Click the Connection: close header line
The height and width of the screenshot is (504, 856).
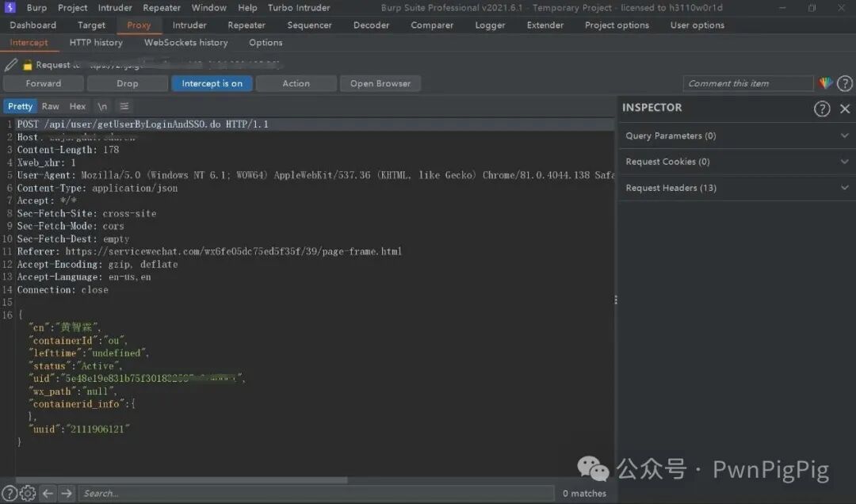(63, 289)
